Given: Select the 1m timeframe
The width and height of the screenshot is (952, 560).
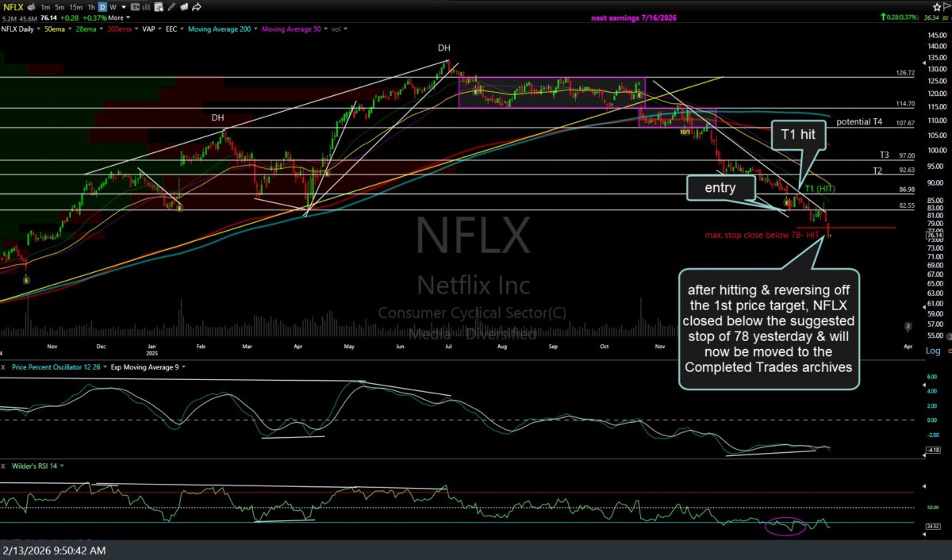Looking at the screenshot, I should (x=45, y=7).
